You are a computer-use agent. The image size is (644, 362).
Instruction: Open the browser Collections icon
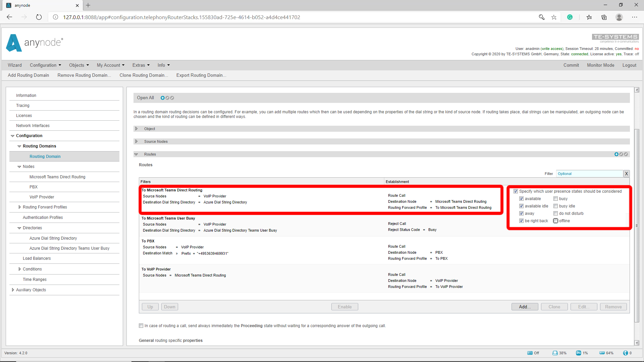point(604,17)
